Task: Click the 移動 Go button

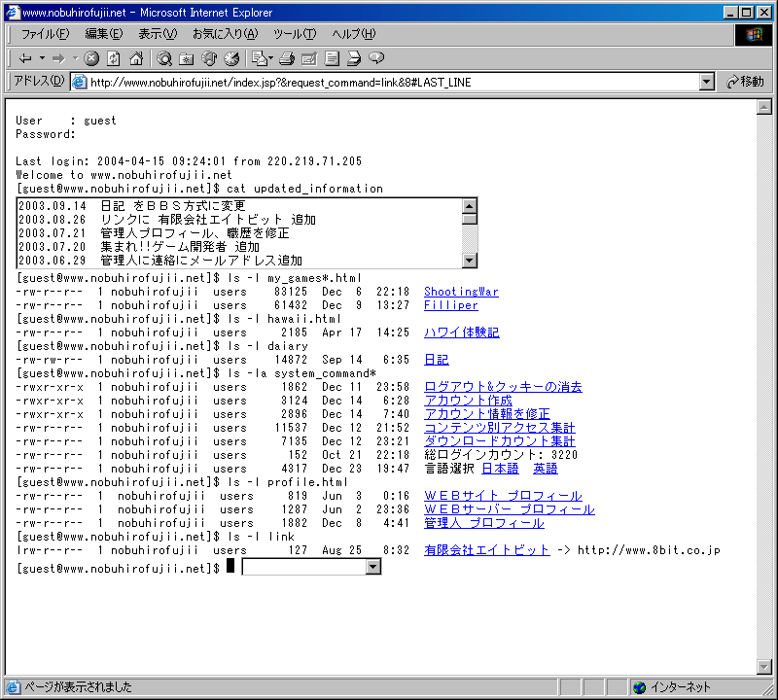Action: 745,82
